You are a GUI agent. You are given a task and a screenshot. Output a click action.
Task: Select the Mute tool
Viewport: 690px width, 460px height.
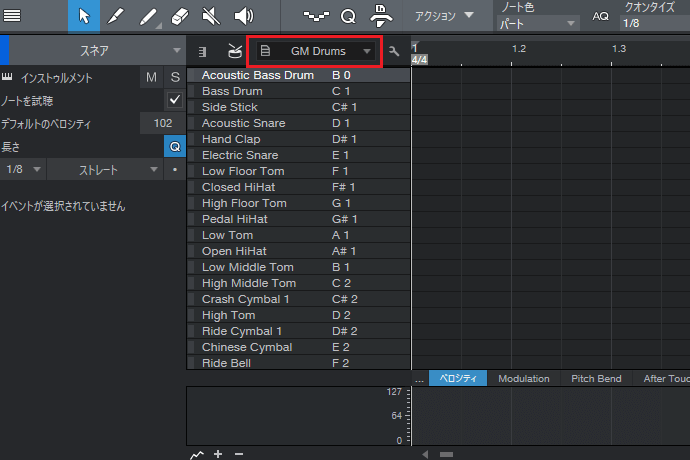point(211,16)
